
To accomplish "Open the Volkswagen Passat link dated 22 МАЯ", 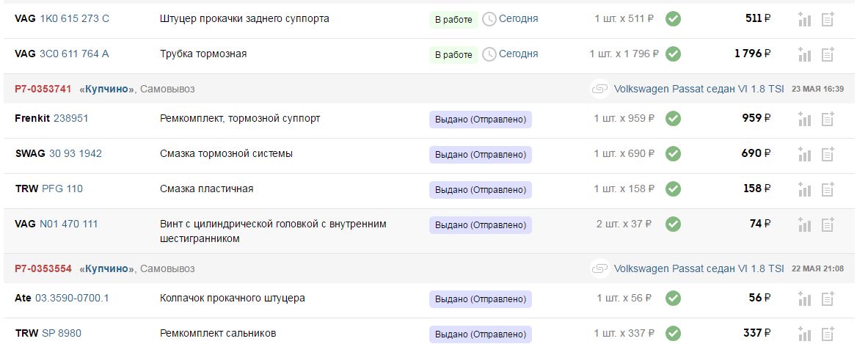I will click(x=699, y=269).
